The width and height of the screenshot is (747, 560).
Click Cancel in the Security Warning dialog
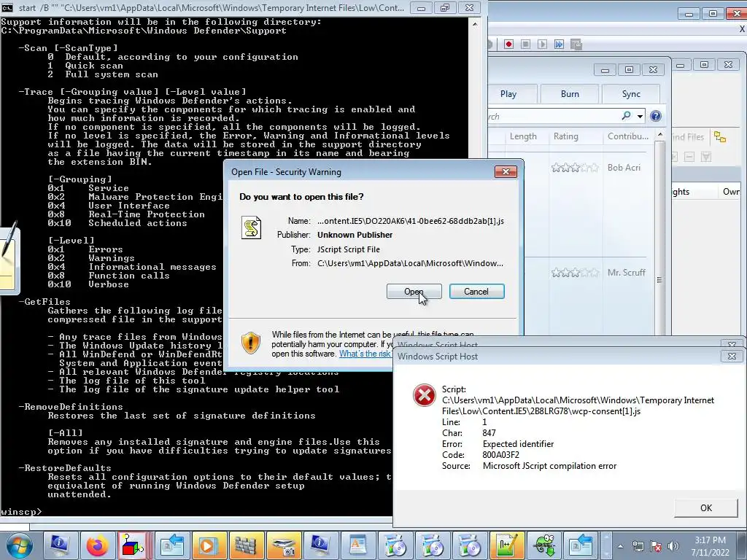point(476,292)
